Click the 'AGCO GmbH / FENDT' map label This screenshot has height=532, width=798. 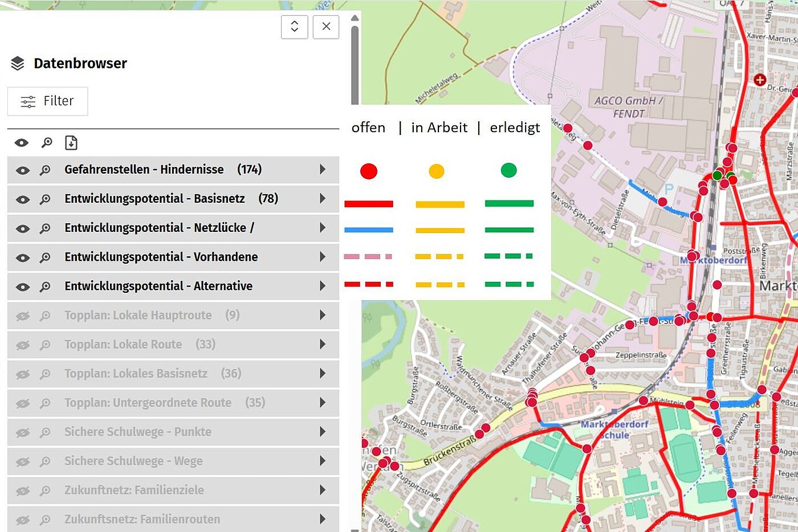[x=629, y=107]
